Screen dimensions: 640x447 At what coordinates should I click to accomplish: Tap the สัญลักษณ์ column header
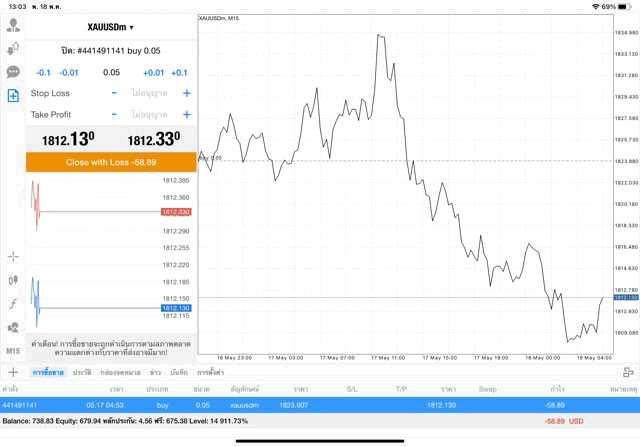coord(245,389)
